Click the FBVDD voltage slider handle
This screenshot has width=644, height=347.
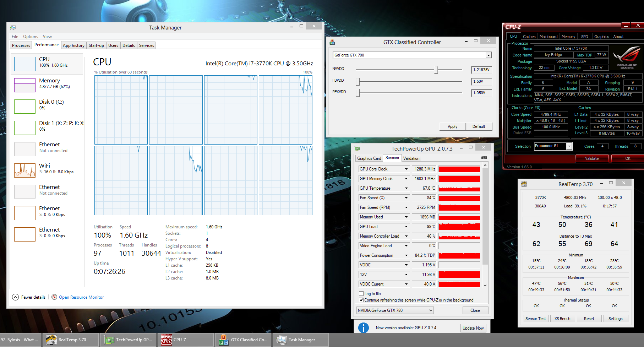(358, 82)
